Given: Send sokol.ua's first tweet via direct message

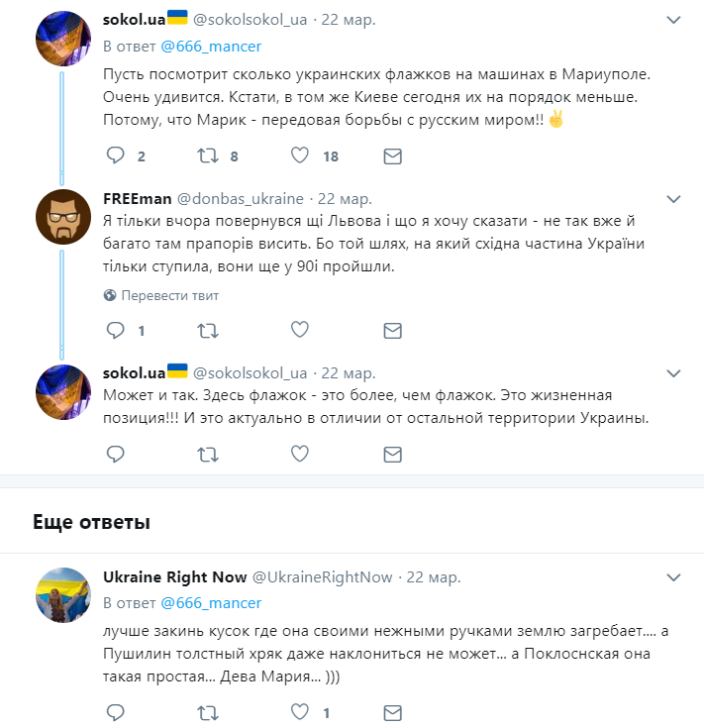Looking at the screenshot, I should pyautogui.click(x=393, y=156).
